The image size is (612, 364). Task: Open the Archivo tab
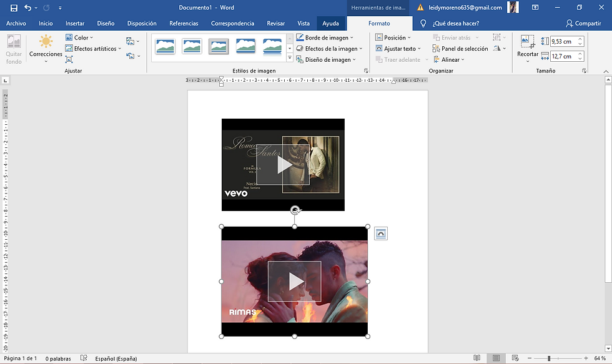click(x=16, y=23)
